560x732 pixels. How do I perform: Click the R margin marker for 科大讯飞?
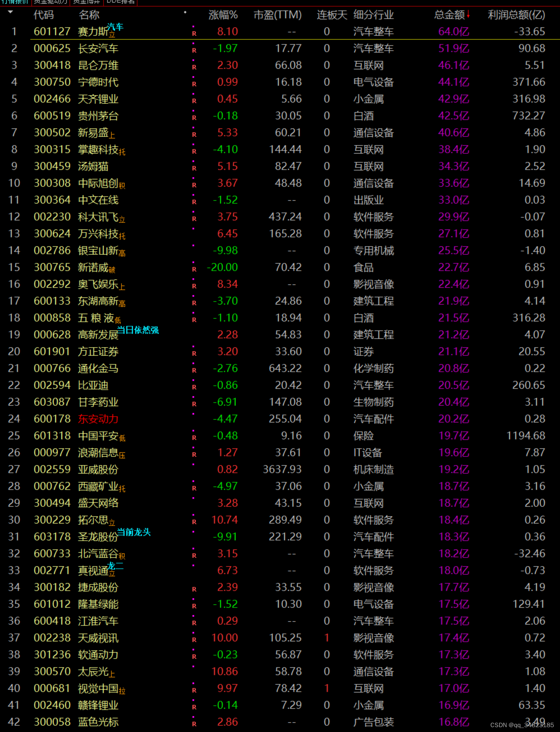click(x=194, y=219)
